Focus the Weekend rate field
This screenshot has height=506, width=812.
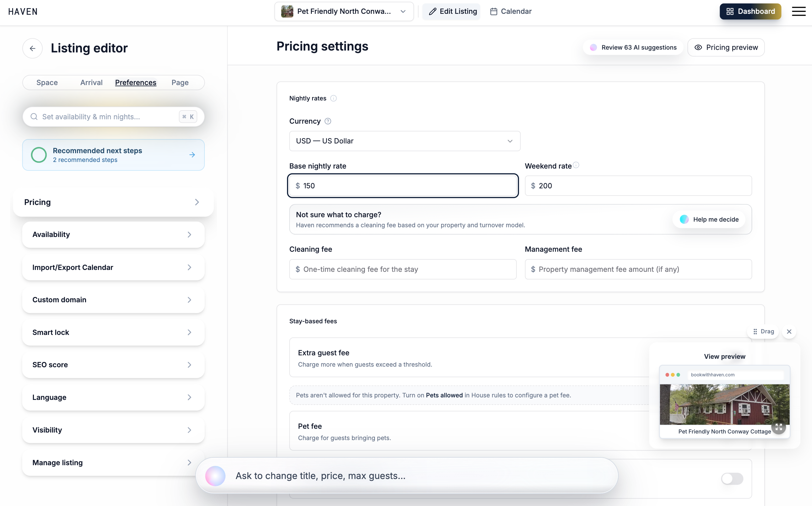[638, 186]
